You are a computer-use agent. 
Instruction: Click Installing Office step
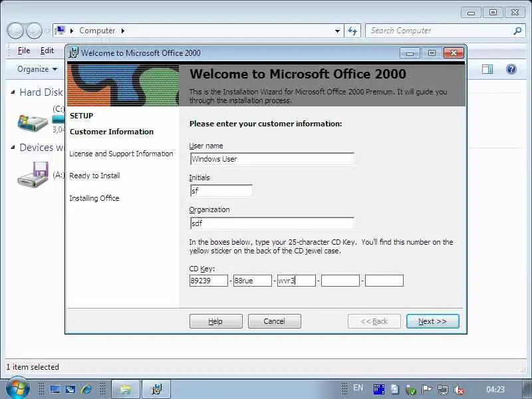point(94,198)
